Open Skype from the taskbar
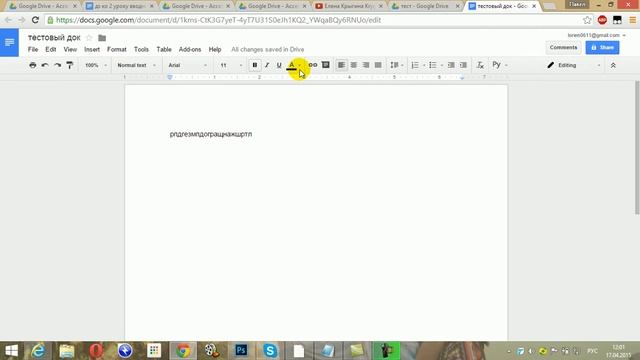This screenshot has width=640, height=360. click(x=270, y=351)
